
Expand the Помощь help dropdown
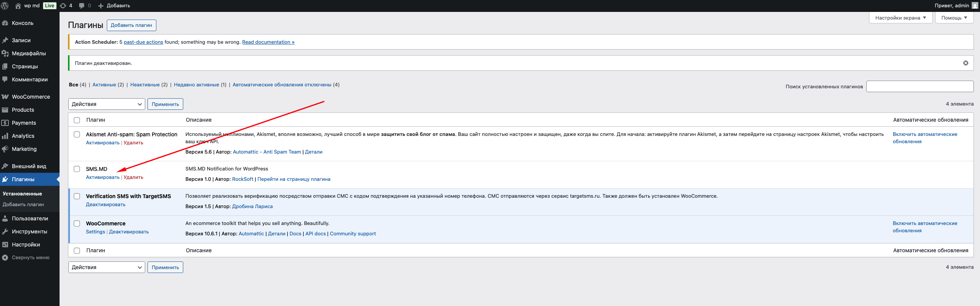tap(954, 18)
